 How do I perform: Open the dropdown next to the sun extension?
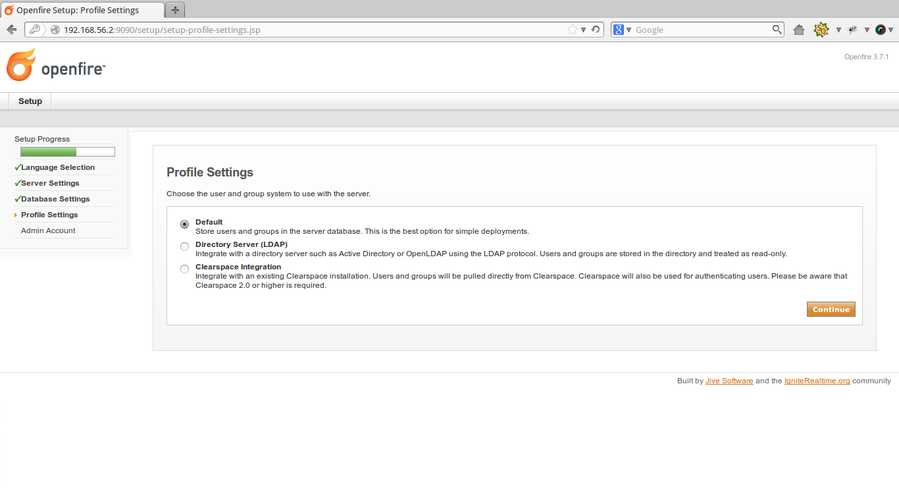838,30
